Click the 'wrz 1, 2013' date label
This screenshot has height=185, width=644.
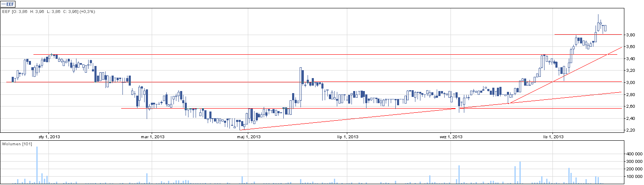[451, 137]
